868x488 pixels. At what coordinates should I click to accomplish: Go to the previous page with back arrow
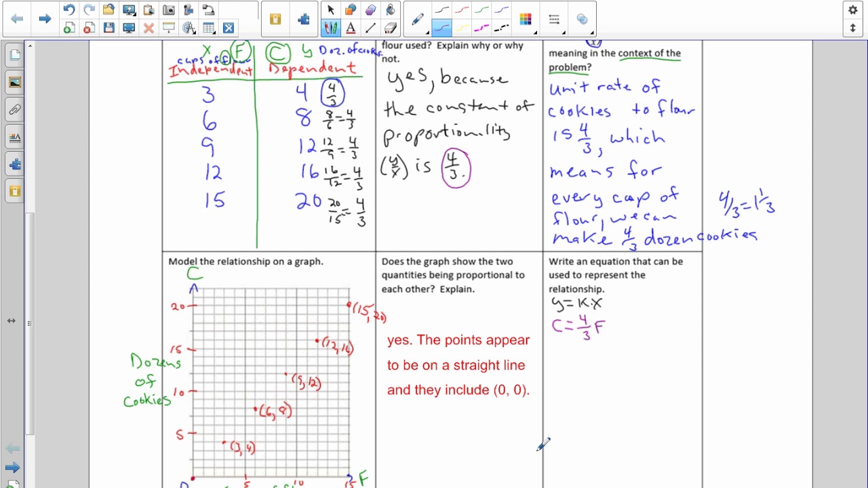point(17,19)
